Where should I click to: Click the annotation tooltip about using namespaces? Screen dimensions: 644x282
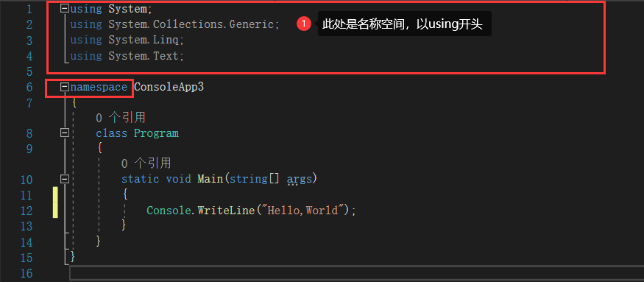click(405, 24)
